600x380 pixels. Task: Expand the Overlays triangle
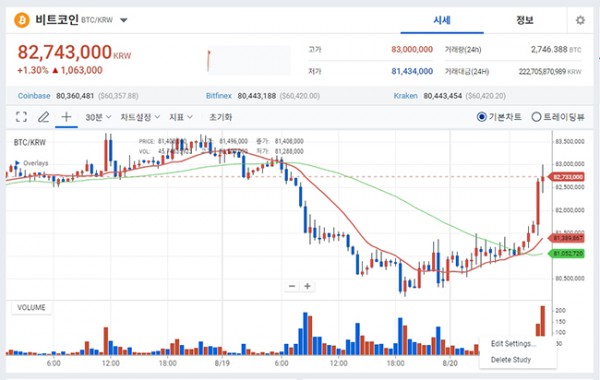(17, 163)
